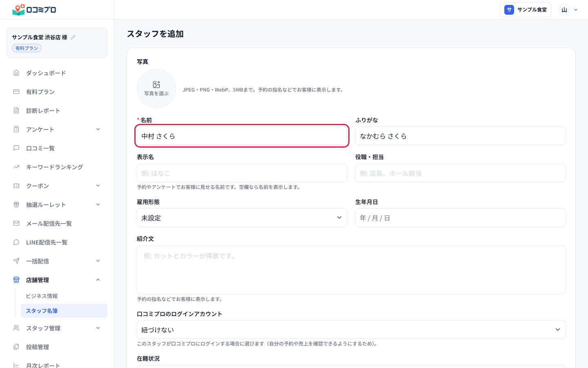Click the 口コミプロ logo icon

(x=19, y=9)
